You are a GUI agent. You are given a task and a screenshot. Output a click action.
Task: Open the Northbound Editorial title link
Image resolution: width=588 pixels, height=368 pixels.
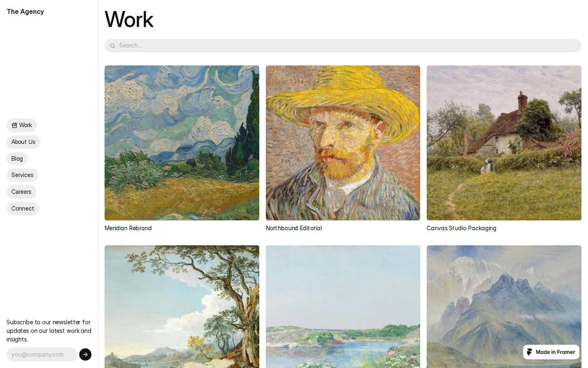click(x=294, y=228)
